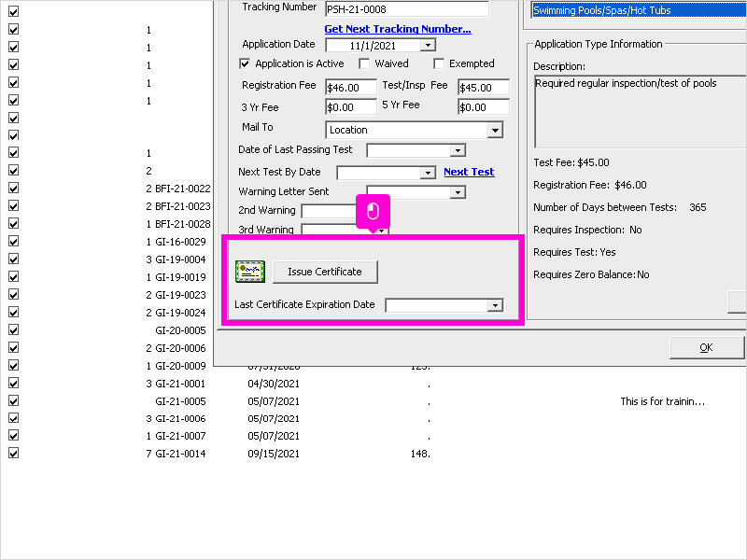Click the Description text box
The width and height of the screenshot is (747, 560).
click(x=641, y=111)
